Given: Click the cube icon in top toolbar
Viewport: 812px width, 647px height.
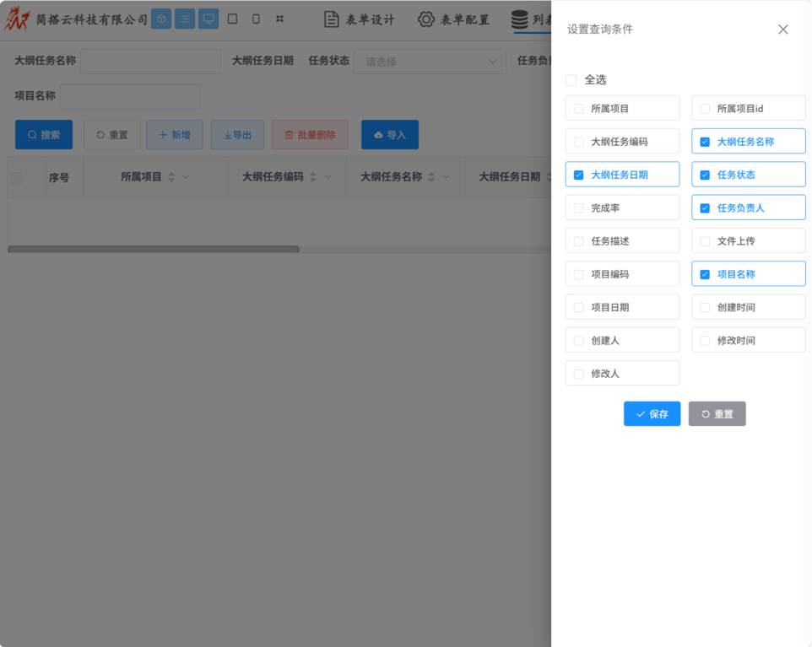Looking at the screenshot, I should pyautogui.click(x=161, y=19).
